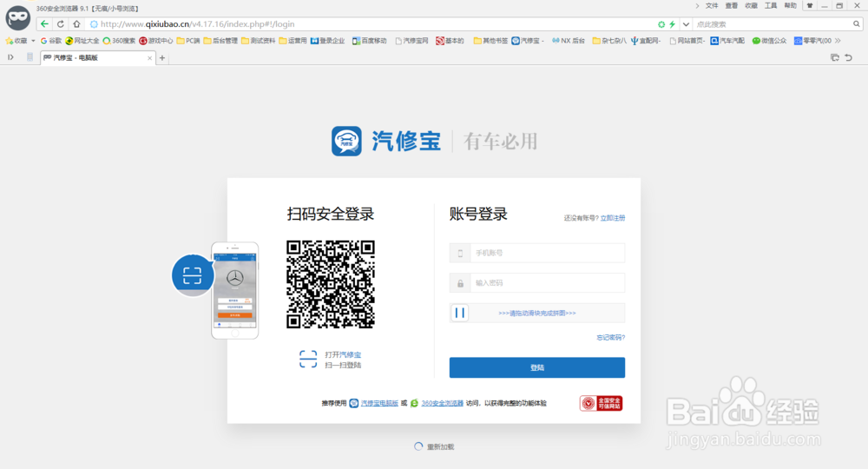
Task: Focus the 手机账号 phone input field
Action: [537, 253]
